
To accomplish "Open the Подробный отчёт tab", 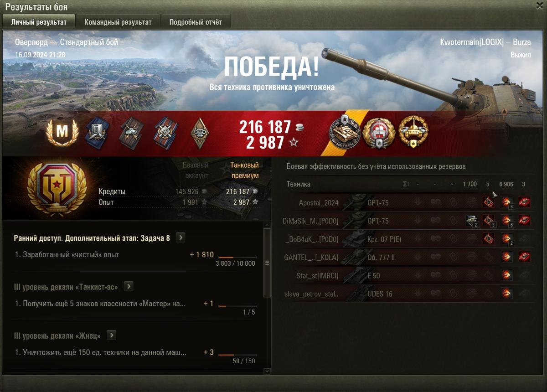I will [x=196, y=22].
